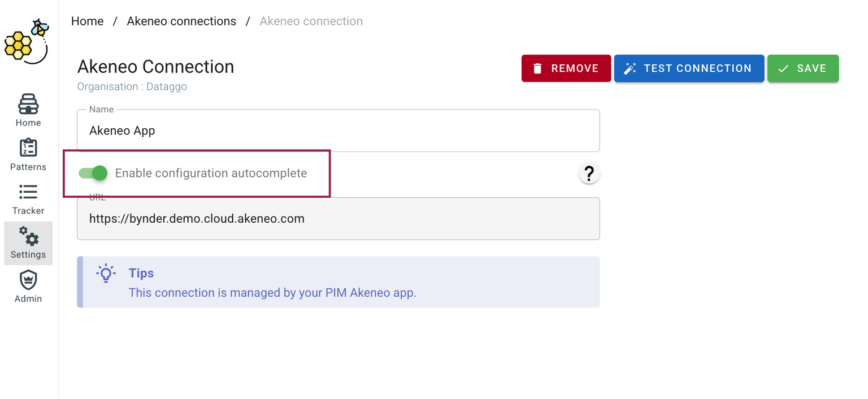Viewport: 868px width, 399px height.
Task: Click the Organisation : Dataggo text
Action: coord(132,86)
